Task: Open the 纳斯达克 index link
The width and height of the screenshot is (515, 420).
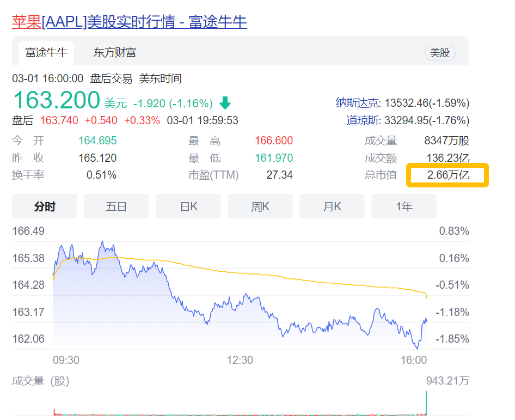Action: 357,103
